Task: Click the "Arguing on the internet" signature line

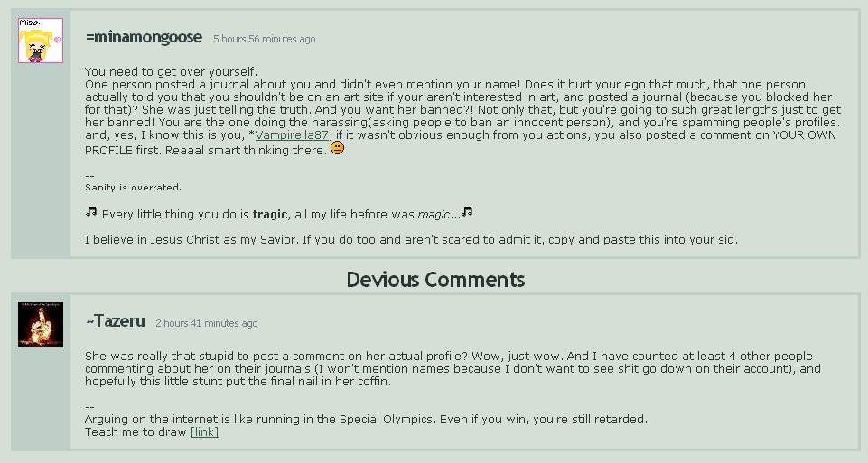Action: tap(366, 419)
